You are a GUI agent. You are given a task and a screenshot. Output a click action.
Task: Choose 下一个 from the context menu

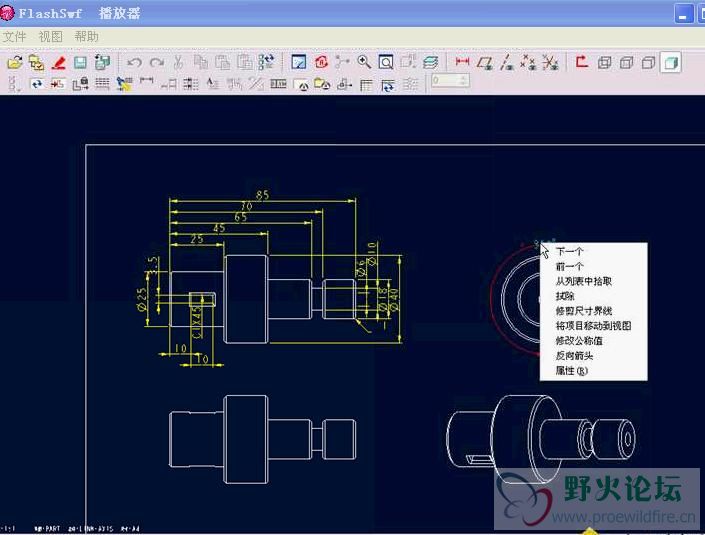(569, 251)
